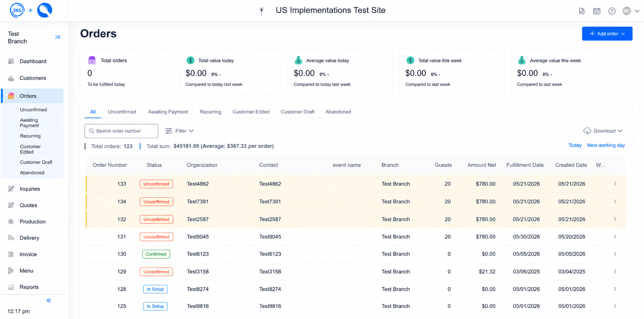Click the Next working day link
Screen dimensions: 644x319
pyautogui.click(x=606, y=145)
